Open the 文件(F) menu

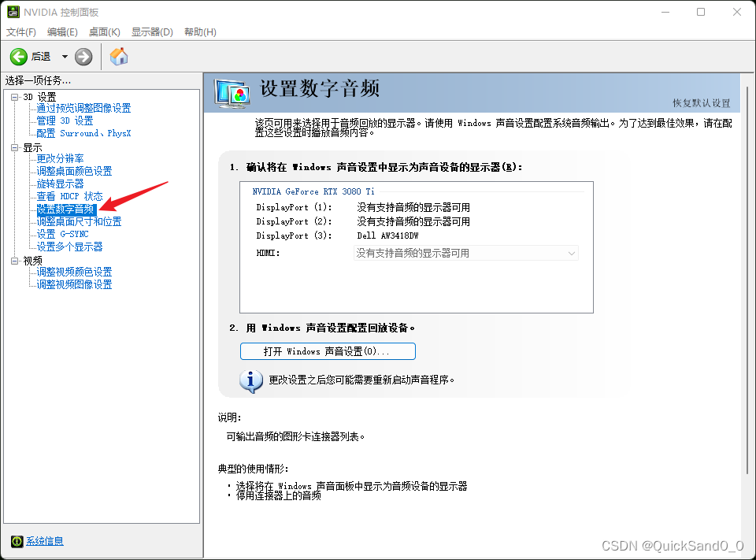20,32
